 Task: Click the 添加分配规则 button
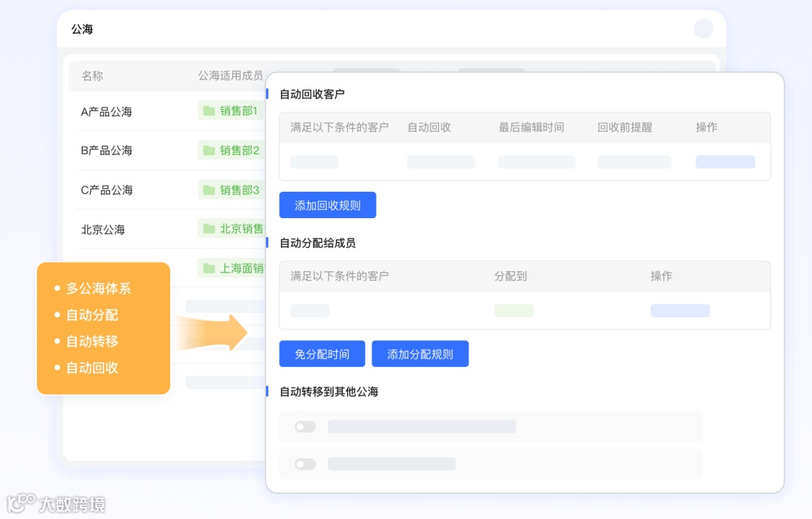(x=420, y=354)
